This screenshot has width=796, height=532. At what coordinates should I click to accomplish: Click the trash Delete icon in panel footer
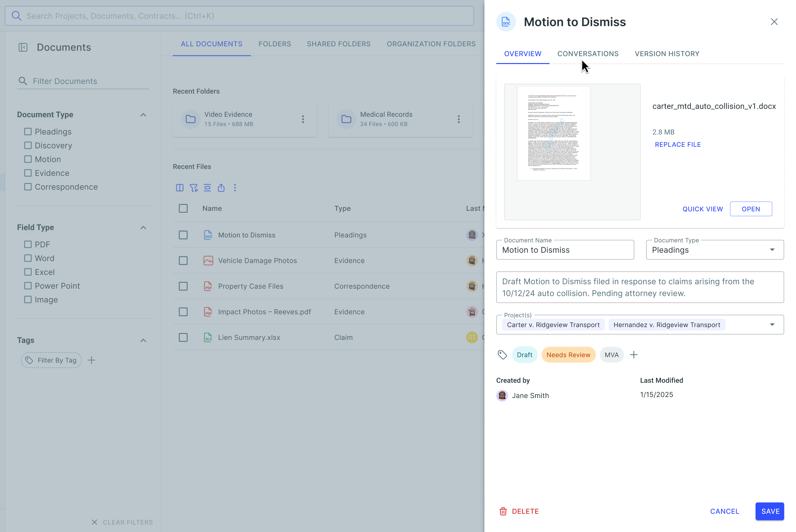(x=503, y=511)
